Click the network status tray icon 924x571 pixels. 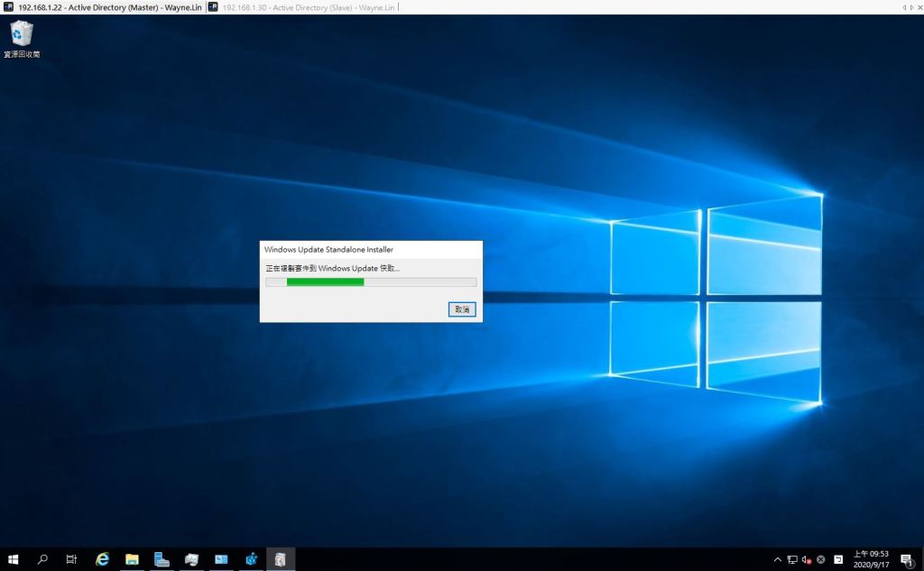click(792, 559)
